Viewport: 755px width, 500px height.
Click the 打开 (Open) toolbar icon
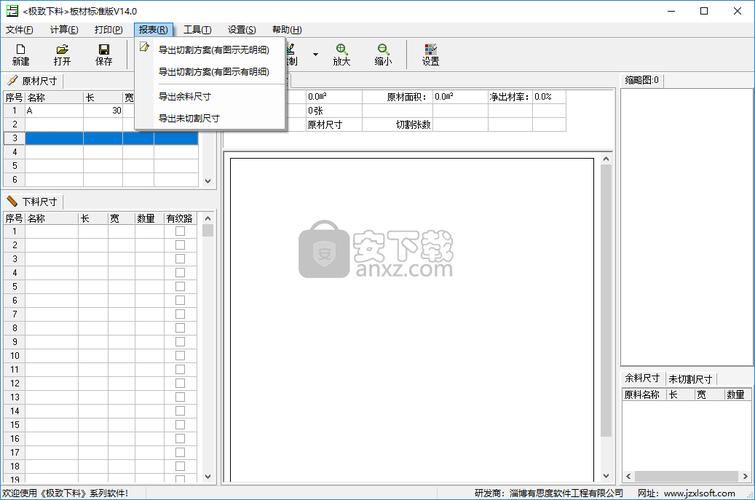(62, 54)
